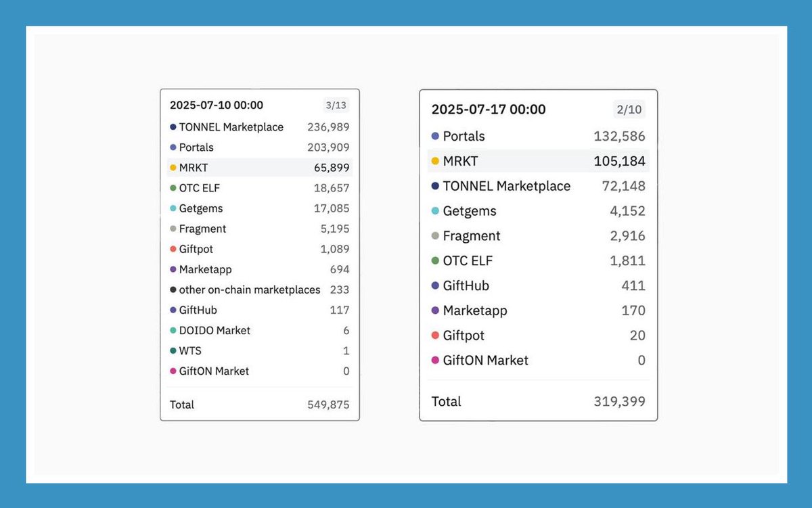Select the Fragment label showing 5,195
This screenshot has width=812, height=508.
[x=203, y=229]
